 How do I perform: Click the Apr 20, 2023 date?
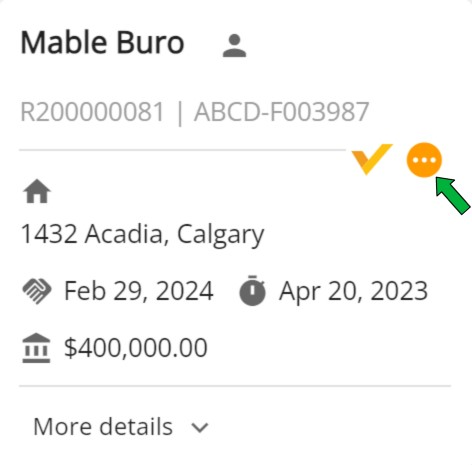click(x=353, y=291)
